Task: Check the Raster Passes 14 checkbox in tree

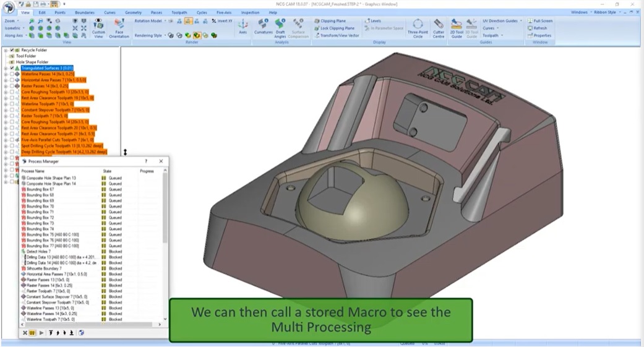Action: point(12,86)
